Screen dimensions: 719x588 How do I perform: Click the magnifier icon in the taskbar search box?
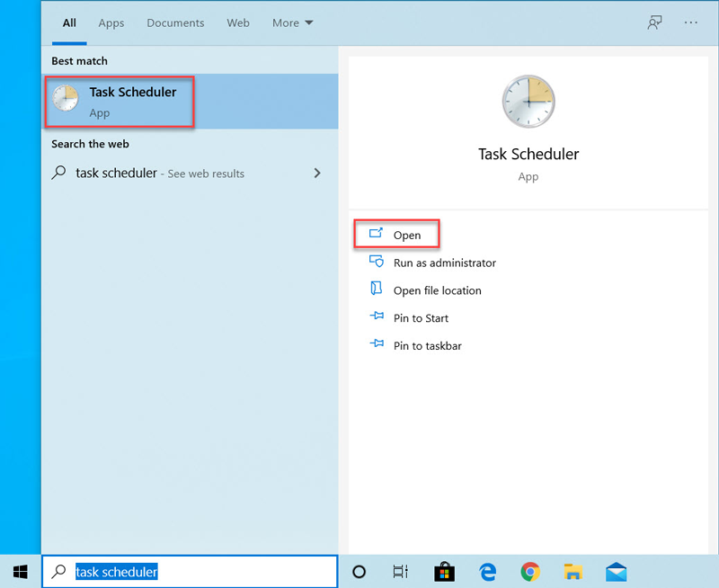click(x=58, y=571)
